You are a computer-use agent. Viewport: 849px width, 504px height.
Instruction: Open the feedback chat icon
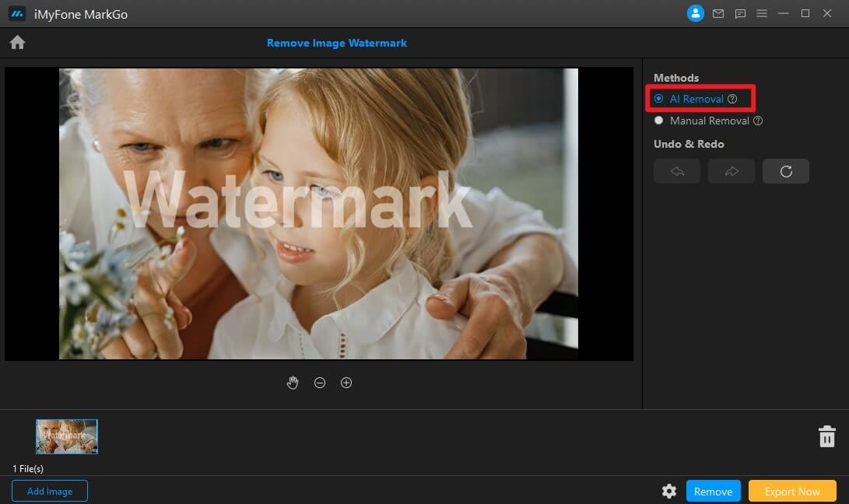tap(740, 13)
